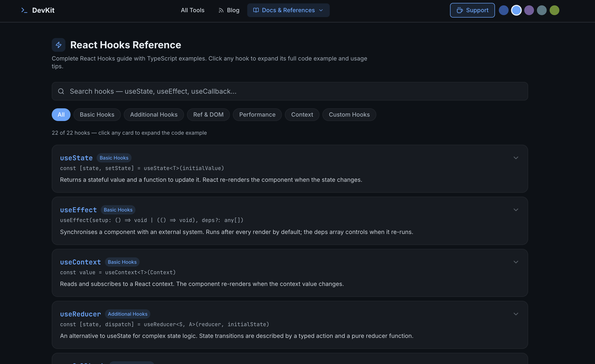Click the lightning bolt icon beside title
The image size is (595, 364).
click(59, 45)
